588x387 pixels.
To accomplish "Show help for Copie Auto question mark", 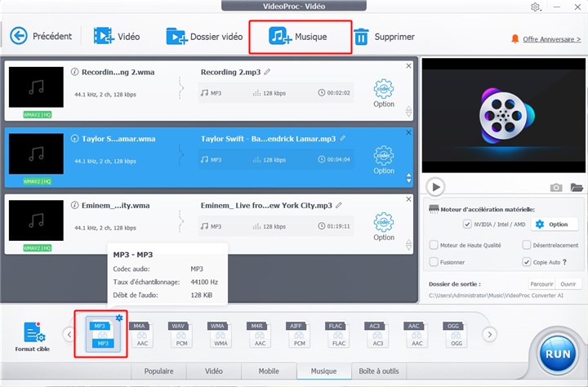I will tap(564, 262).
